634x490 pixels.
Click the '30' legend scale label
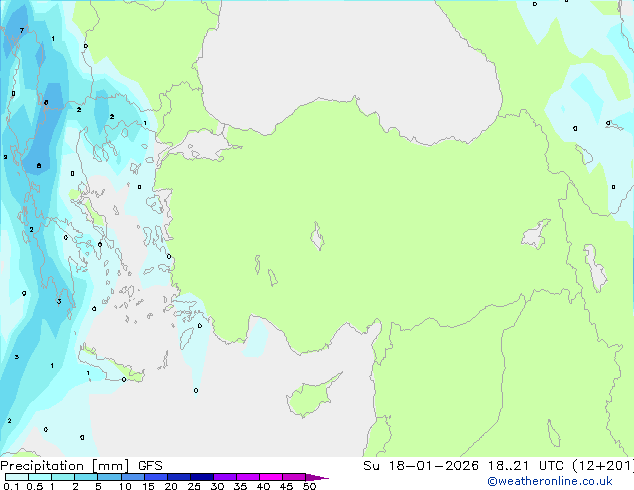point(217,486)
